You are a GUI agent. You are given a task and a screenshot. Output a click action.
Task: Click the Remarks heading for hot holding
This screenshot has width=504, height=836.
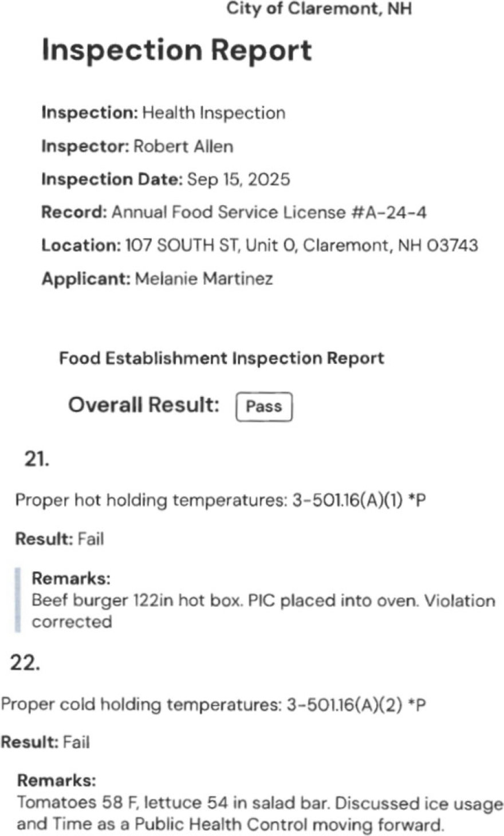[x=71, y=578]
